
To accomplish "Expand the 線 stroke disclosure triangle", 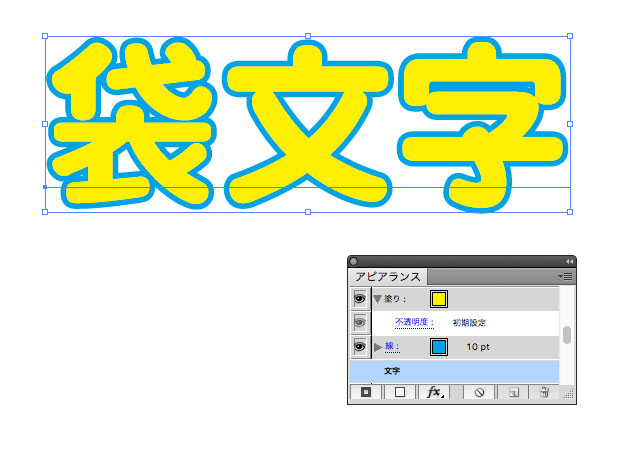I will (x=378, y=347).
